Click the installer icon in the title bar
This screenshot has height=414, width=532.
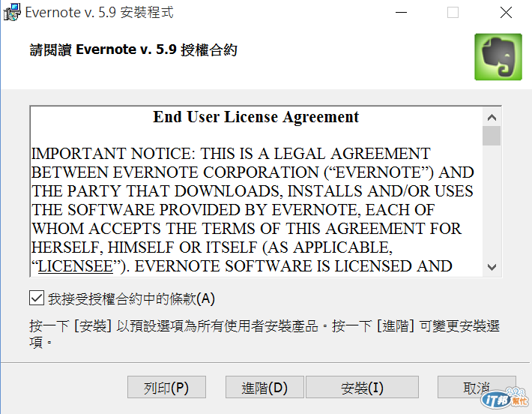coord(12,12)
